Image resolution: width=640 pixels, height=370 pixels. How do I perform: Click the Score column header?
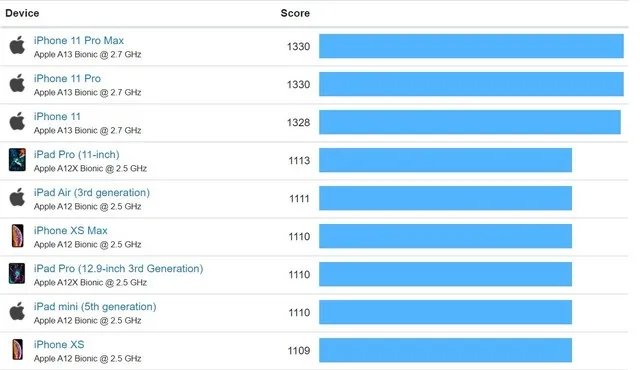click(295, 13)
